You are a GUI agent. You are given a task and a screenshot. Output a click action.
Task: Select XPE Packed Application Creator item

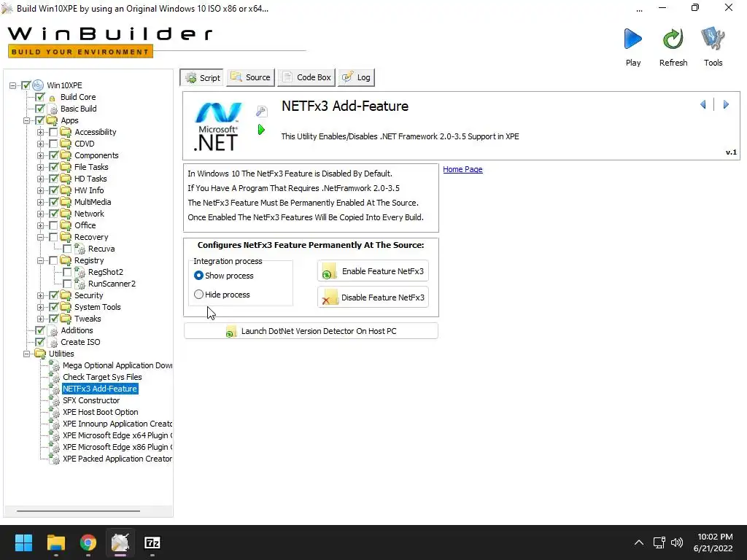coord(117,459)
